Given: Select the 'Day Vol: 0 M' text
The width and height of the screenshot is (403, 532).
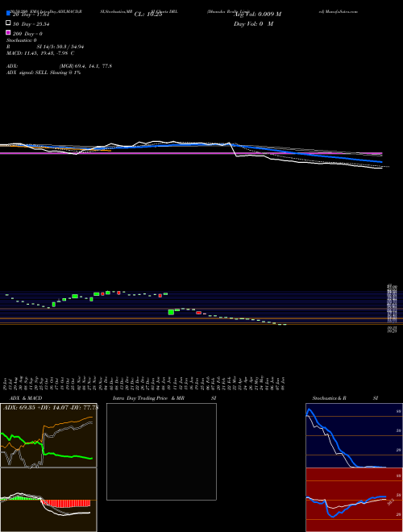Looking at the screenshot, I should click(x=253, y=23).
